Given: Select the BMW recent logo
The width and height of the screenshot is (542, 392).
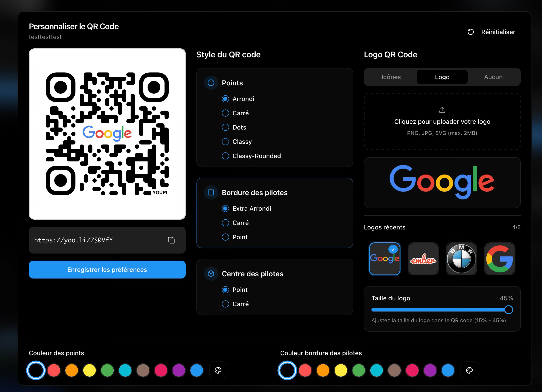Looking at the screenshot, I should (x=461, y=259).
